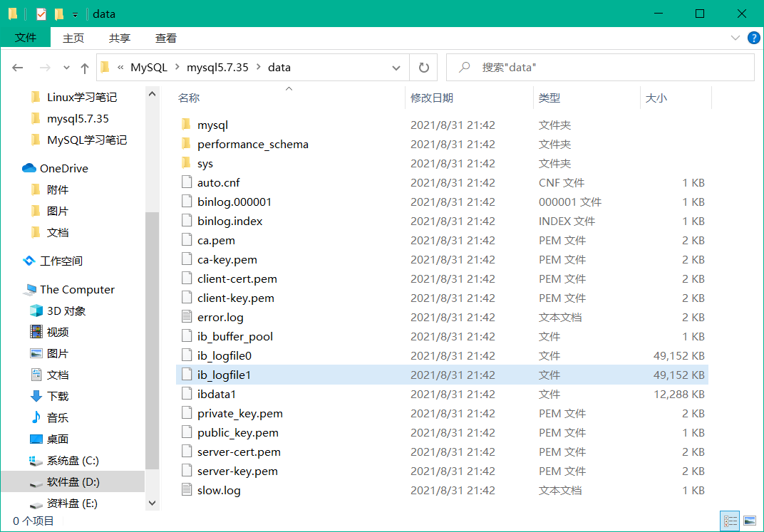Select The Computer in the navigation pane
This screenshot has width=764, height=532.
(x=77, y=290)
